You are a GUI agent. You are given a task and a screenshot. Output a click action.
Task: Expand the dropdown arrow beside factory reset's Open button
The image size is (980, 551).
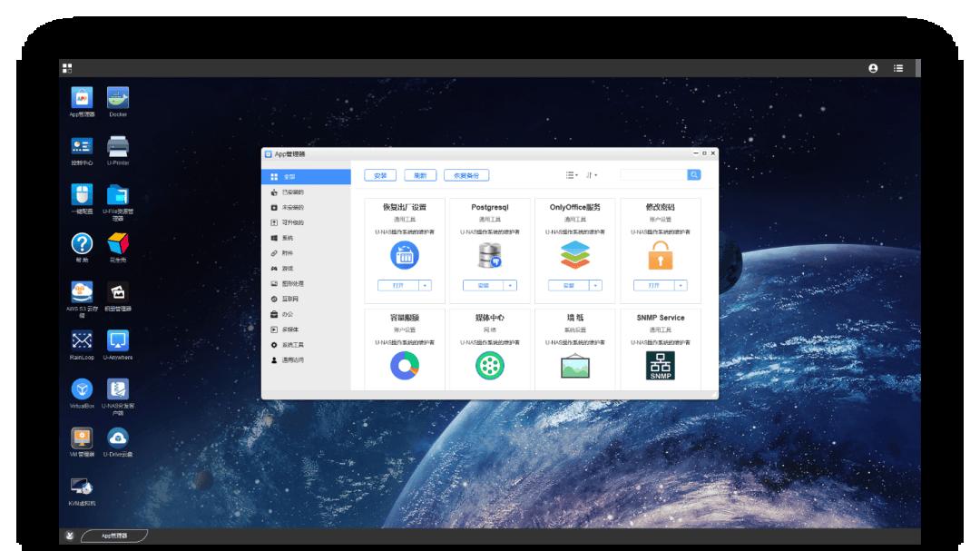pos(425,286)
